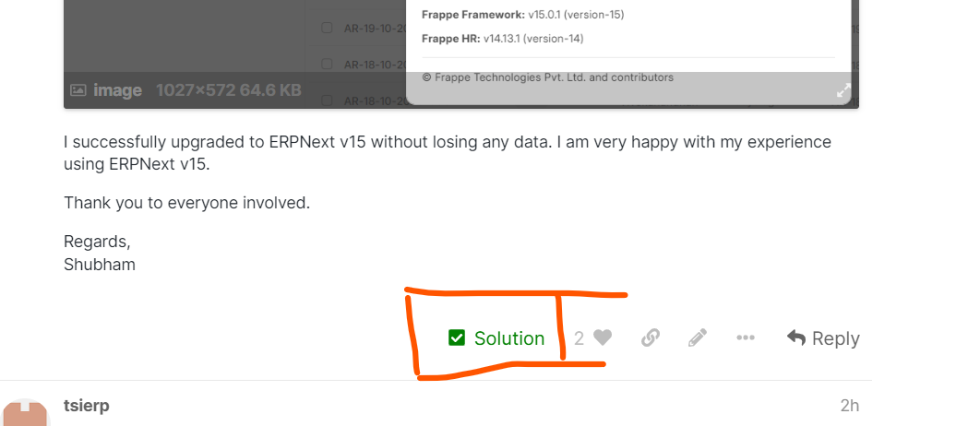This screenshot has height=426, width=980.
Task: Click the picture icon beside the image filename
Action: point(78,90)
